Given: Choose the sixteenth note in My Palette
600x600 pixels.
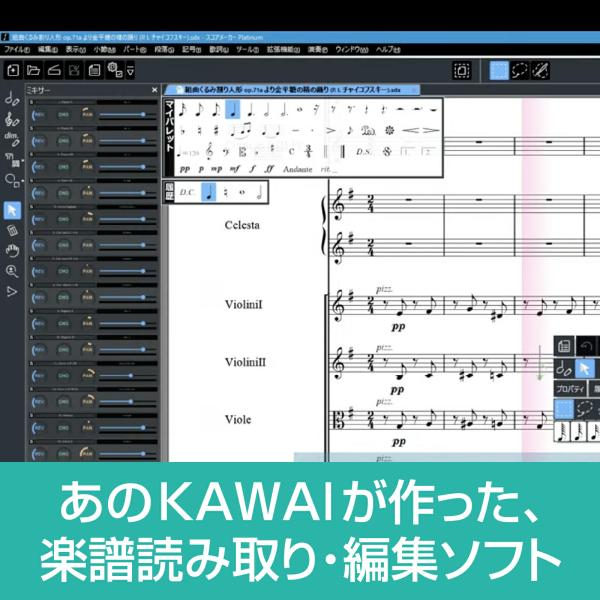Looking at the screenshot, I should (x=183, y=110).
